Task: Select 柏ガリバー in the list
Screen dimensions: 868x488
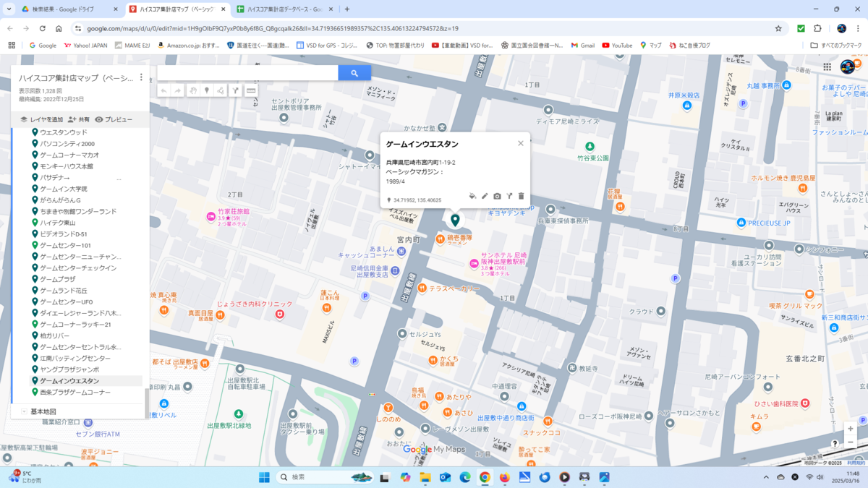Action: click(x=55, y=335)
